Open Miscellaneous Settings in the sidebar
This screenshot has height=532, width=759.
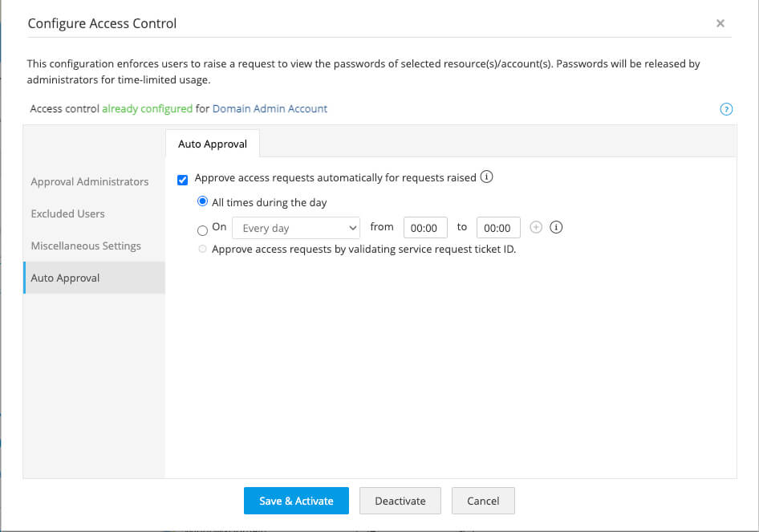click(86, 246)
